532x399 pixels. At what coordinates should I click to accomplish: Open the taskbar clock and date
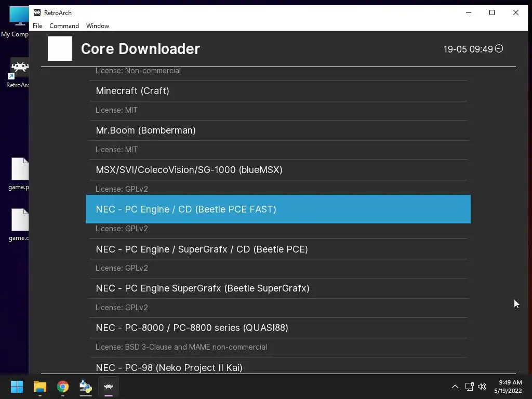508,387
